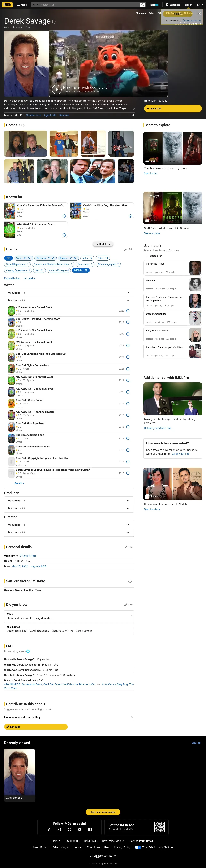Jump to Trivia section link

point(152,13)
